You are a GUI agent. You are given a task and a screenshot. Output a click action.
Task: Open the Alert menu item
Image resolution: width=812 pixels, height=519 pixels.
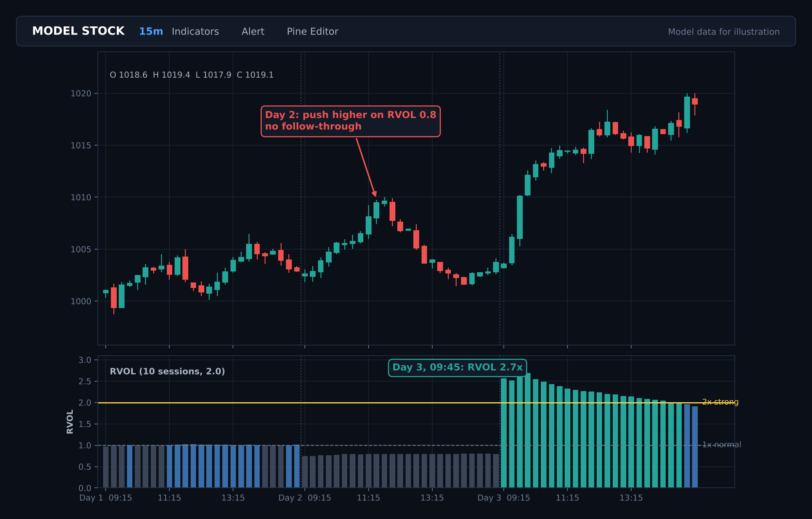point(253,32)
